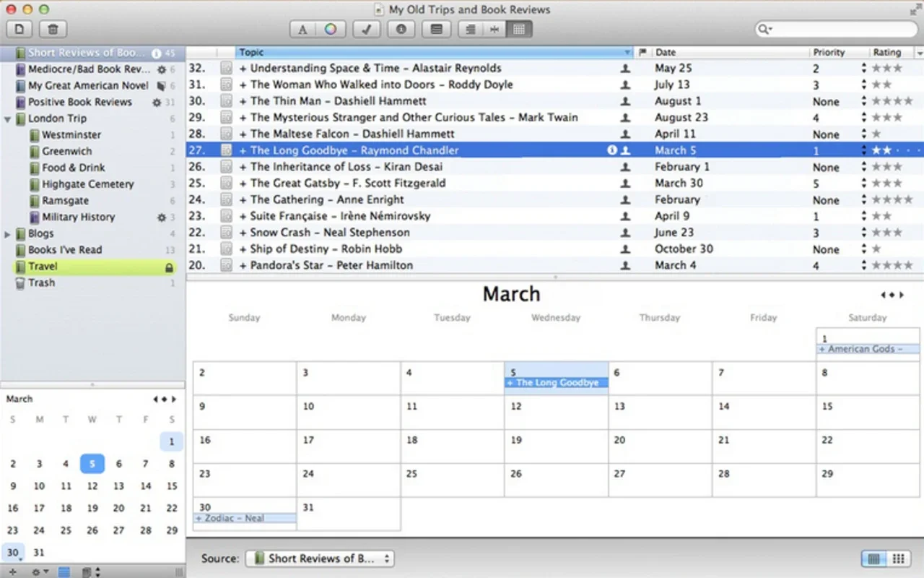Collapse the London Trip folder triangle

(x=7, y=118)
